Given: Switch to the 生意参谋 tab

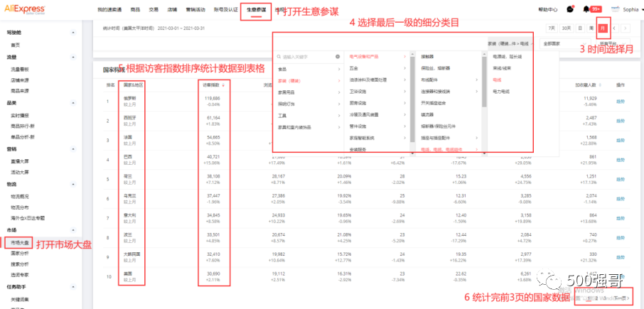Looking at the screenshot, I should point(257,9).
